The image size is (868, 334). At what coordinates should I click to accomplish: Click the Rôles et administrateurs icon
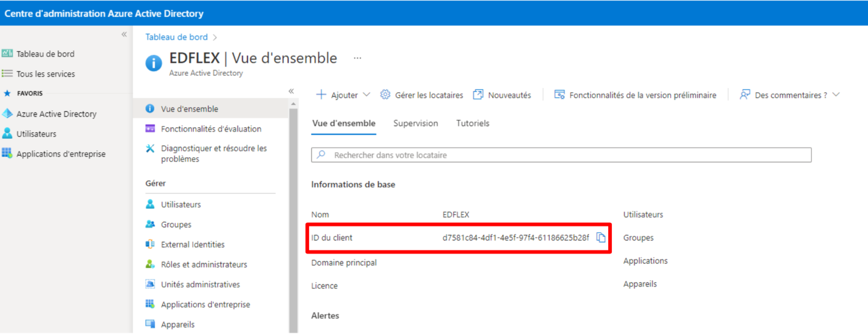click(x=150, y=264)
